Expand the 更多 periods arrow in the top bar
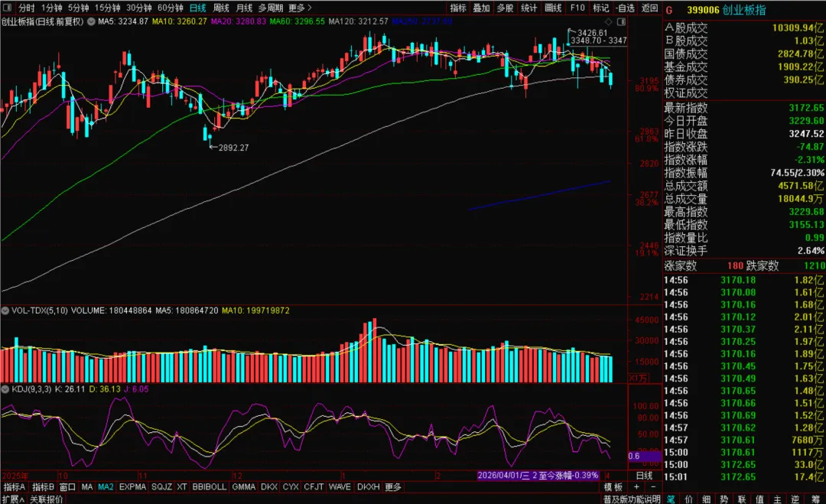Viewport: 826px width, 504px height. point(301,8)
